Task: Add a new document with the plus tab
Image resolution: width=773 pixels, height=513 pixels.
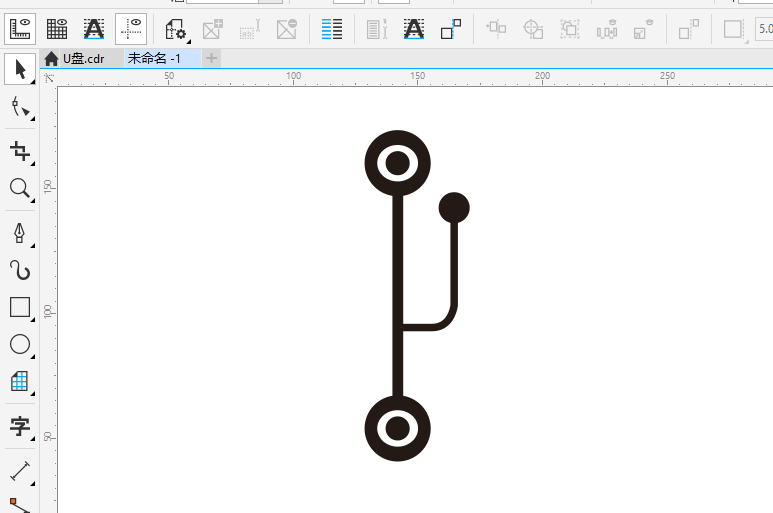Action: click(211, 58)
